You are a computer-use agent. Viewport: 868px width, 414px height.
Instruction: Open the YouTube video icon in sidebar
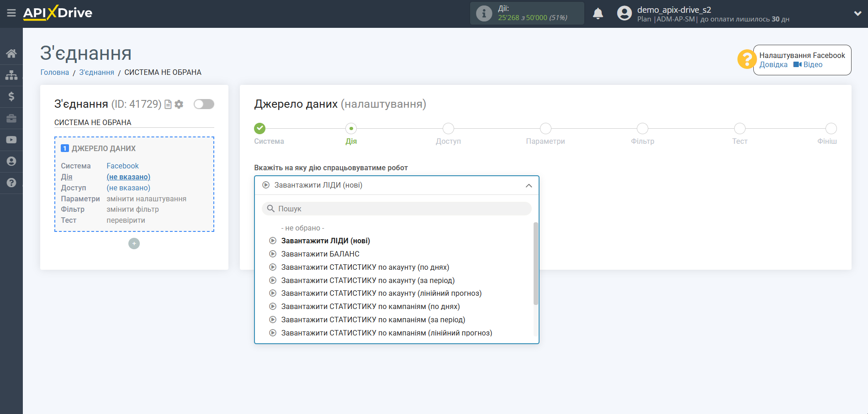coord(11,140)
